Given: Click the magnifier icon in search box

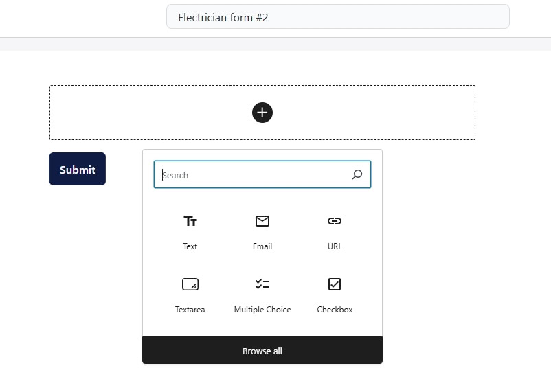Looking at the screenshot, I should 357,174.
